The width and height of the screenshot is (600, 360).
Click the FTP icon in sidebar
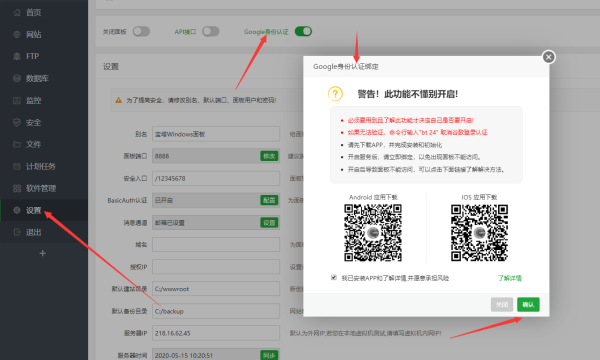17,56
